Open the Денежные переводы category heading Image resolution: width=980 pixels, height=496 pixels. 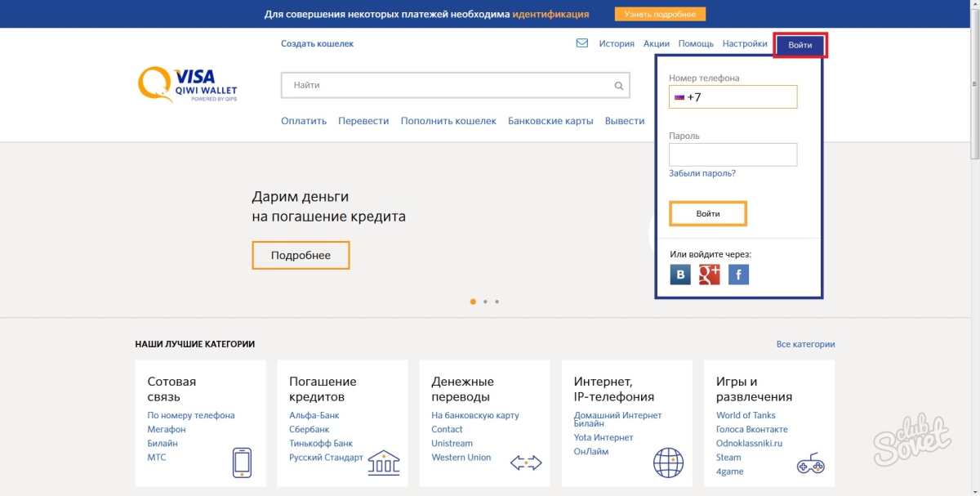coord(462,389)
